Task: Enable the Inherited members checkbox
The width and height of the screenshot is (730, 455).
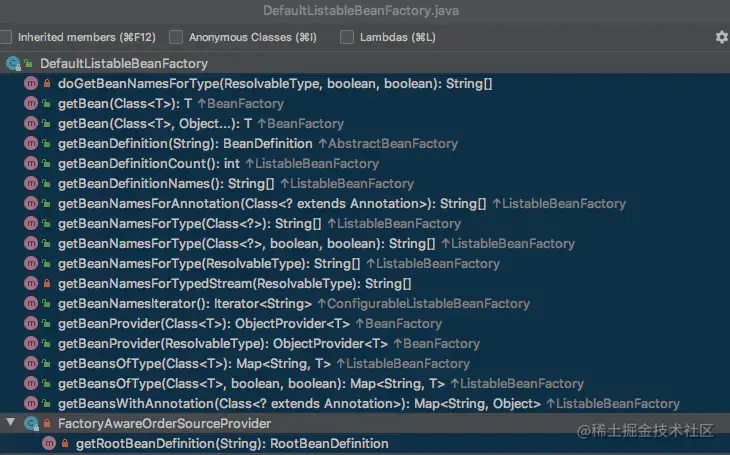Action: click(5, 37)
